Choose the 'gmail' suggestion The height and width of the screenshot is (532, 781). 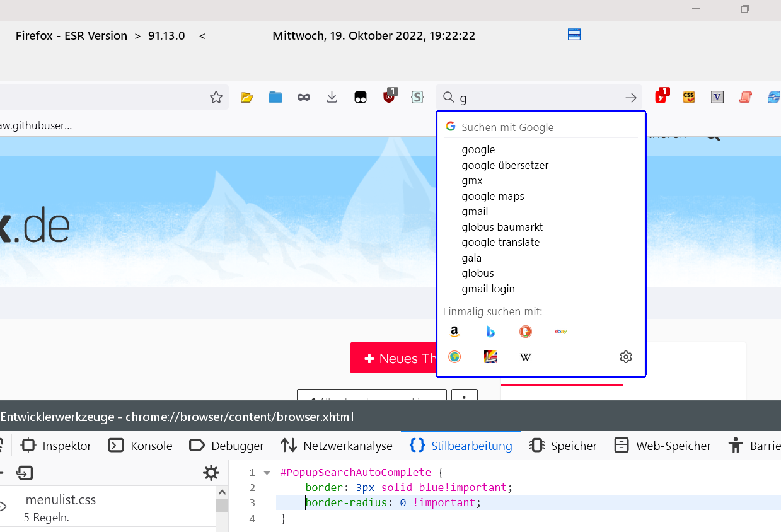click(541, 211)
